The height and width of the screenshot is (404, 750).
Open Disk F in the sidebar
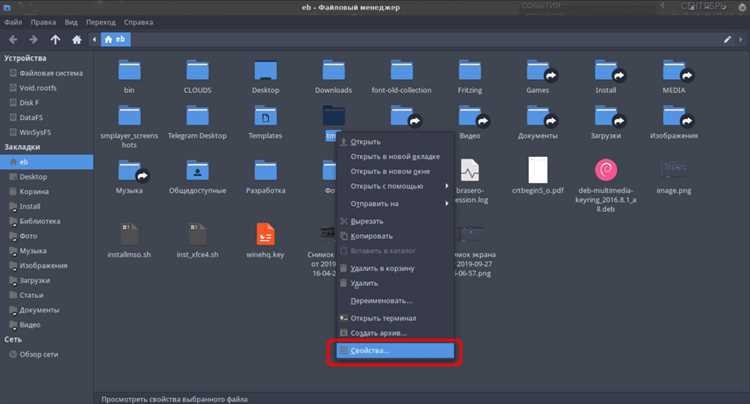point(47,103)
